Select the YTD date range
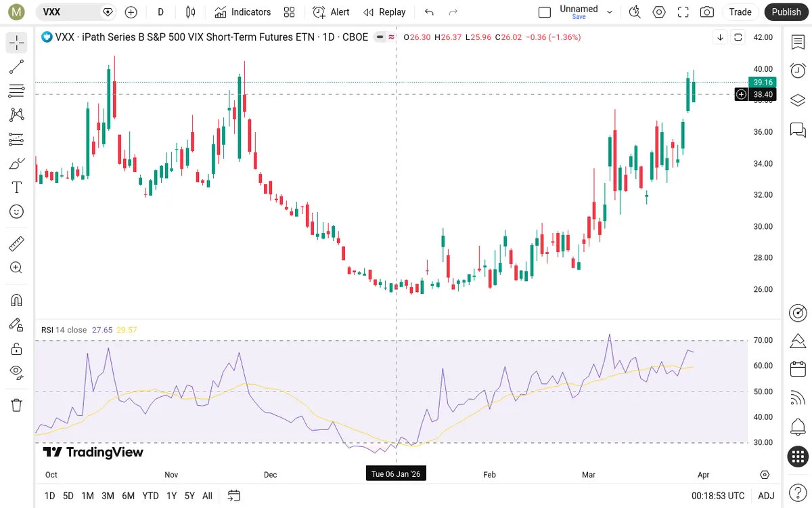Screen dimensions: 812x508 click(x=150, y=496)
